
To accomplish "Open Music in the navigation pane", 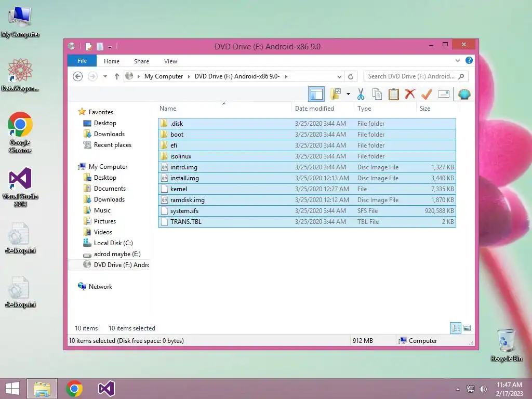I will 97,210.
